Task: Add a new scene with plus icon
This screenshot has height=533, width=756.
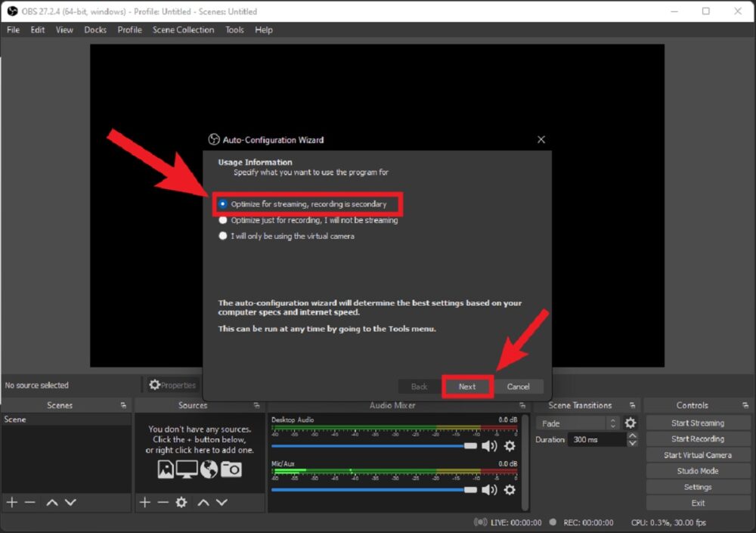Action: tap(11, 502)
